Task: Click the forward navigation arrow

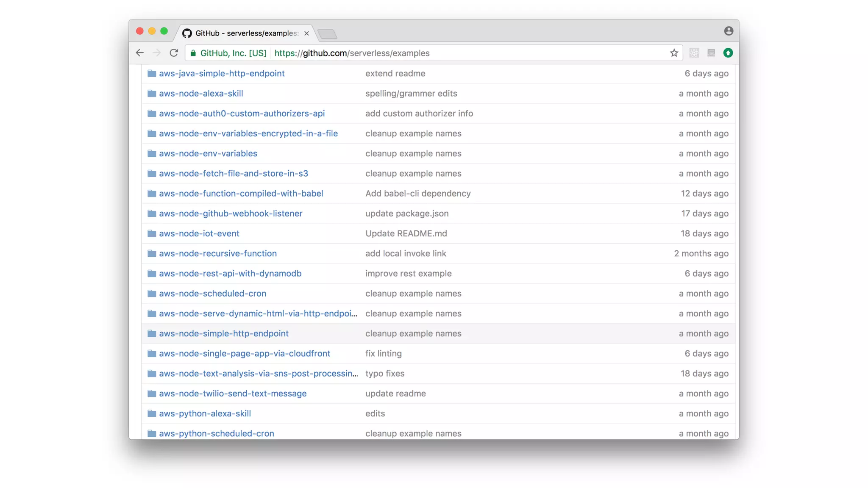Action: point(157,53)
